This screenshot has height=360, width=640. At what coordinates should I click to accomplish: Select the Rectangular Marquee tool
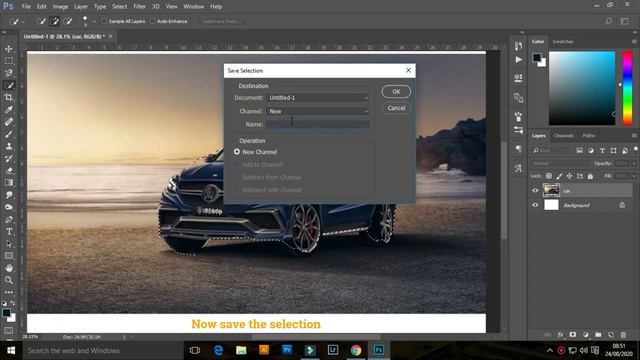[x=9, y=61]
